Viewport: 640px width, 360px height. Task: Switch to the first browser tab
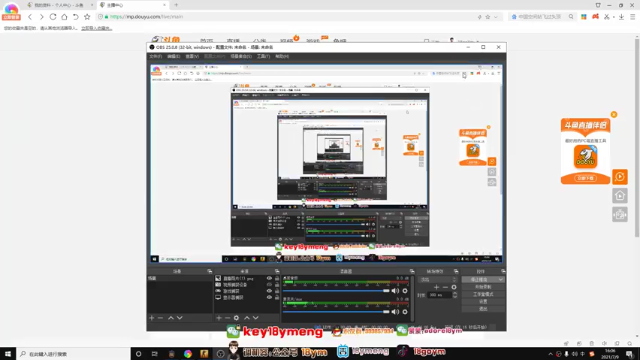59,5
